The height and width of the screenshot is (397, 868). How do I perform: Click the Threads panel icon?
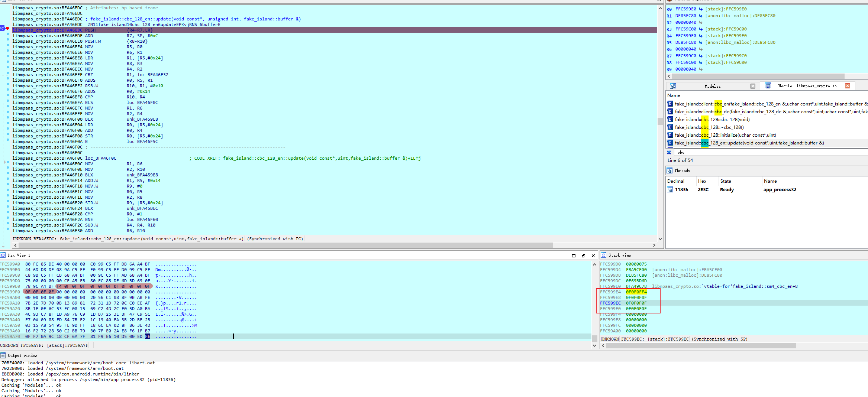pyautogui.click(x=670, y=170)
